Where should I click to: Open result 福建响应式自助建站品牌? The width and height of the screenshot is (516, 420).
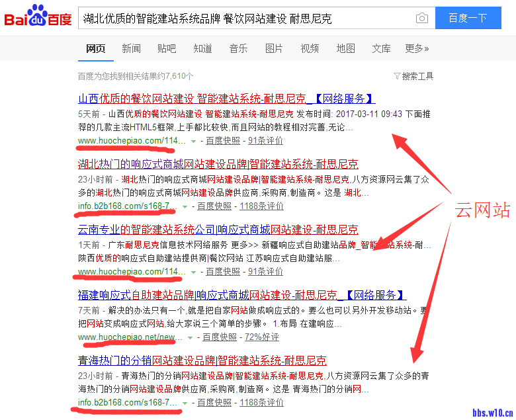[242, 295]
